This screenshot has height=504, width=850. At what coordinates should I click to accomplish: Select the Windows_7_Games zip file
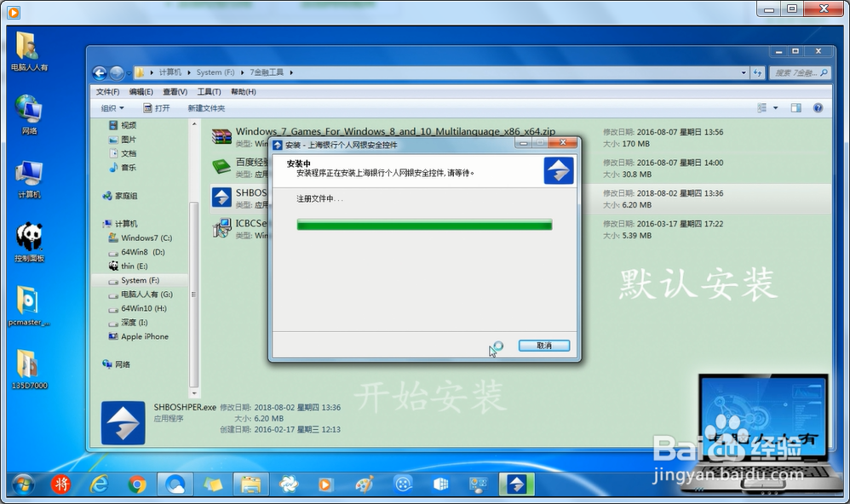tap(395, 131)
